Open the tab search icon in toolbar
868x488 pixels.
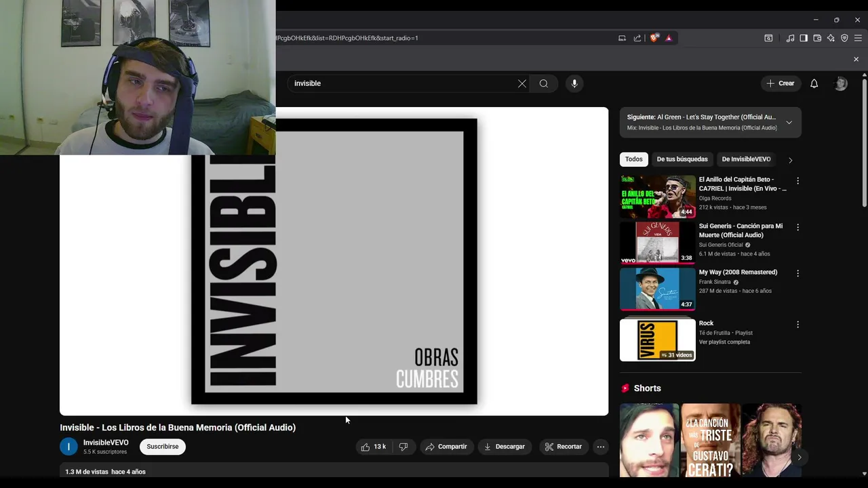pyautogui.click(x=768, y=38)
